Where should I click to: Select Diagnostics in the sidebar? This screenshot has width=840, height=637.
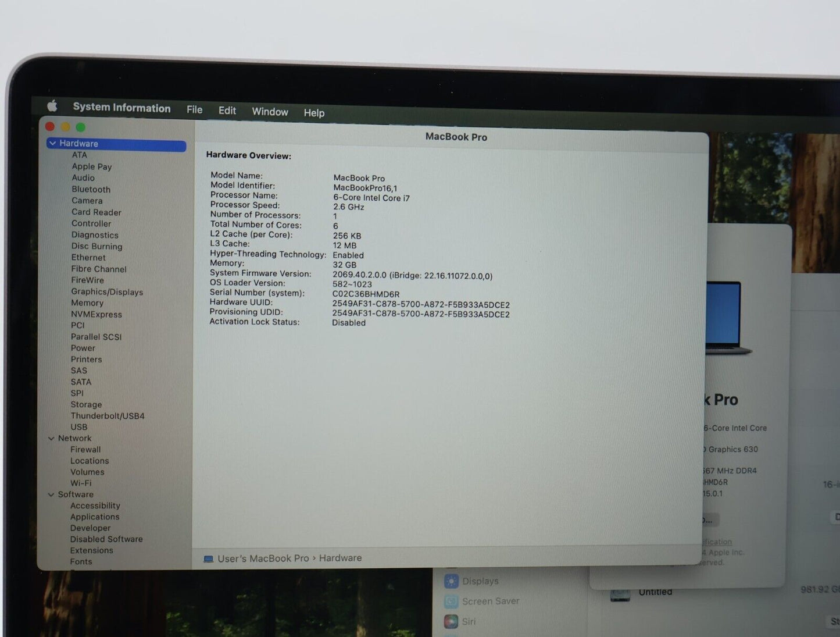tap(95, 235)
